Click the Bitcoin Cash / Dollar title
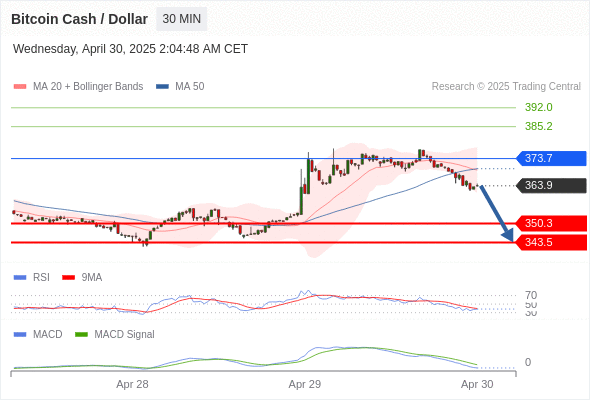 [79, 19]
